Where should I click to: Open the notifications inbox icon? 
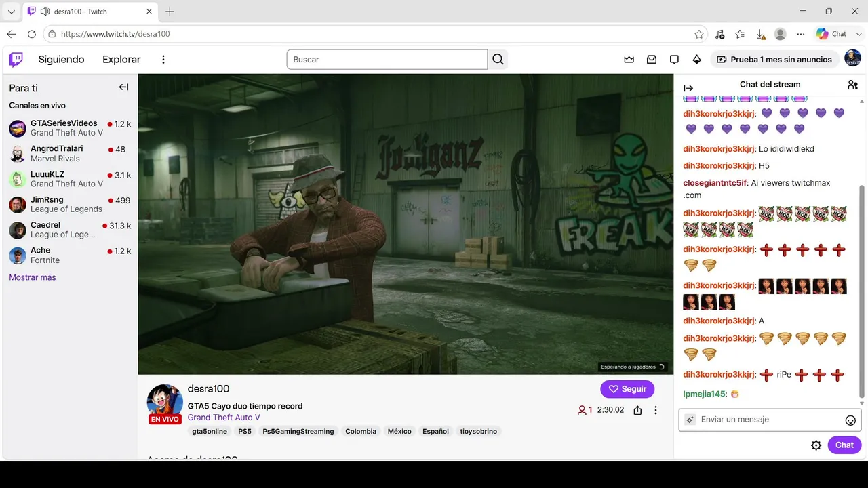point(652,60)
